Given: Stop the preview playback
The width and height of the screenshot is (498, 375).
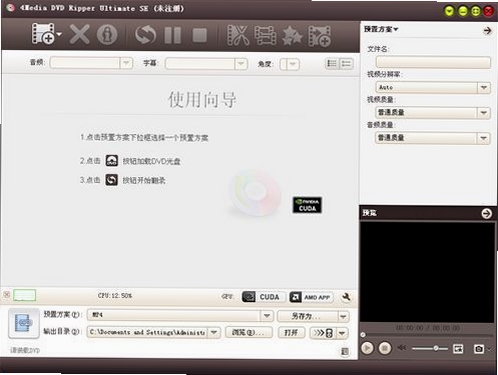Looking at the screenshot, I should pyautogui.click(x=385, y=348).
